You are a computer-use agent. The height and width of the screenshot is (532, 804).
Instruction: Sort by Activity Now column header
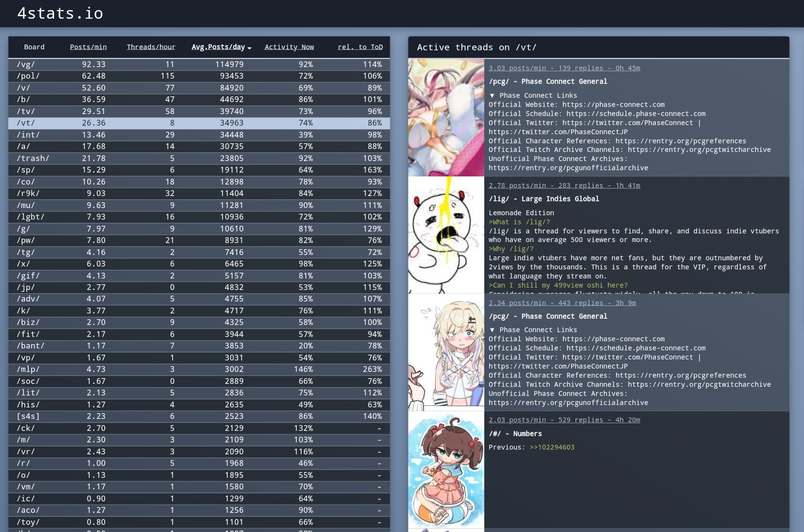tap(289, 47)
